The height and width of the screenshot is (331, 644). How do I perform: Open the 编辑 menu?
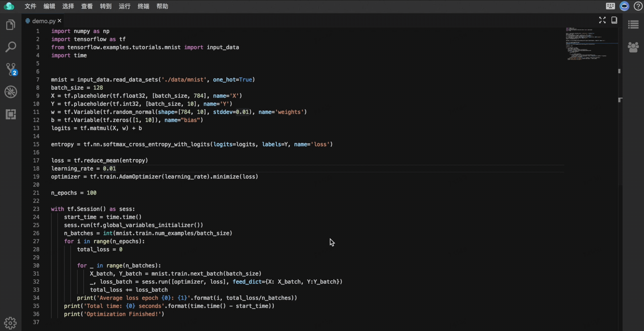49,6
